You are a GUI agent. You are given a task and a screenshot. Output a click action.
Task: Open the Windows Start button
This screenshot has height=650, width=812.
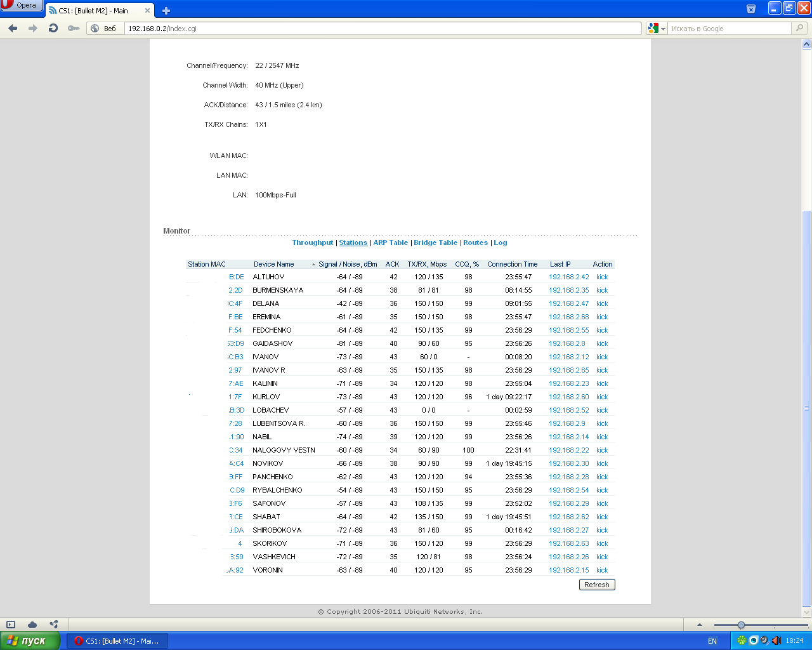click(30, 640)
